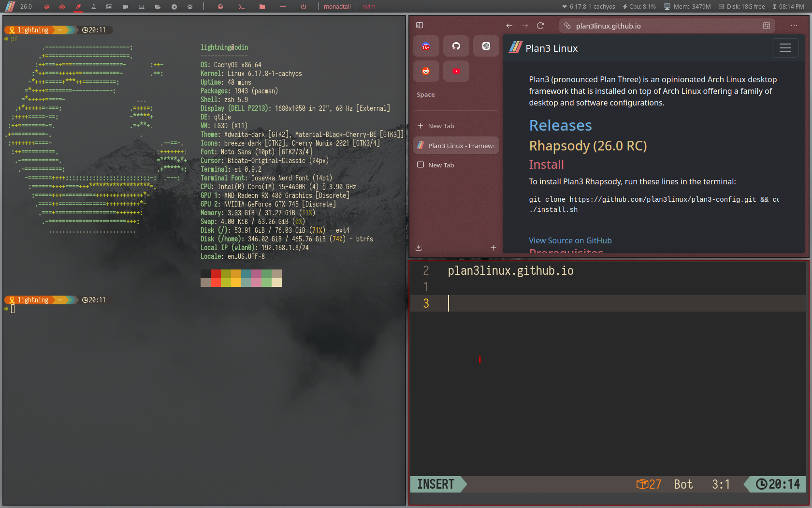812x508 pixels.
Task: Reload the current browser page
Action: [x=540, y=26]
